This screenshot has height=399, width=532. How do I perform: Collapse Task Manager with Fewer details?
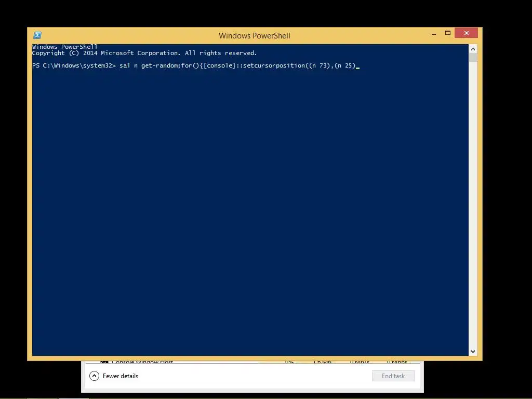(94, 376)
